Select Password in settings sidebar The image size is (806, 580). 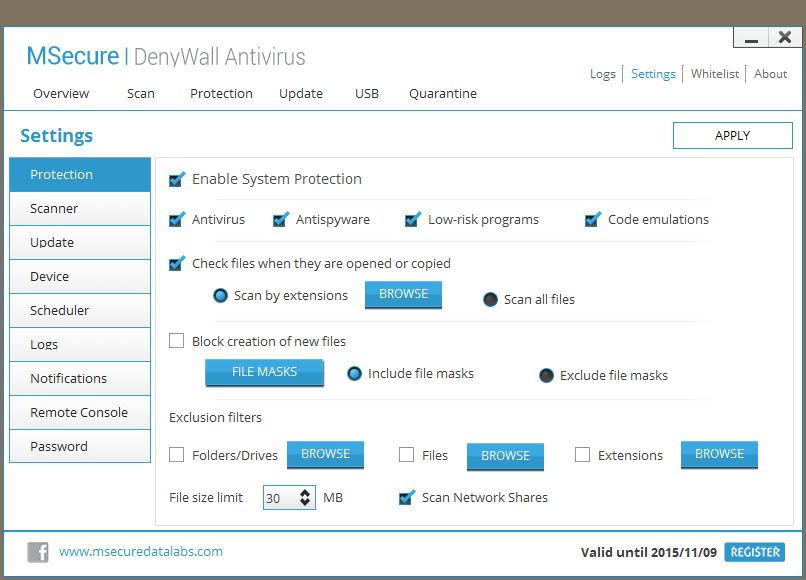80,446
